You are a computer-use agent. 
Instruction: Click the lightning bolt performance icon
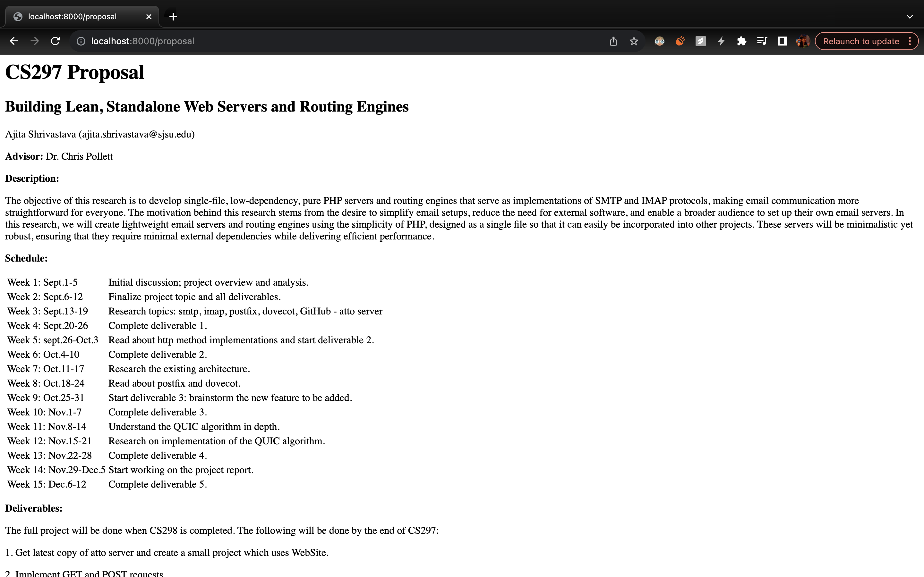coord(721,41)
